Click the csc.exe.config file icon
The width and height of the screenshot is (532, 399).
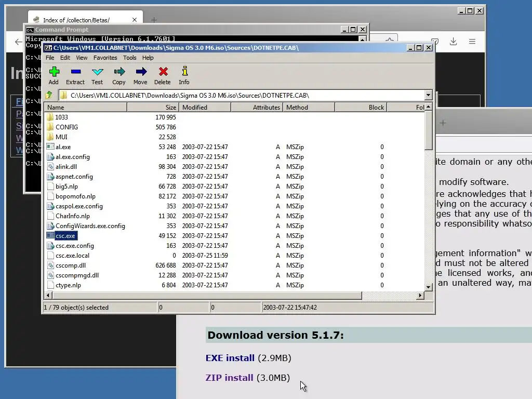click(x=50, y=246)
